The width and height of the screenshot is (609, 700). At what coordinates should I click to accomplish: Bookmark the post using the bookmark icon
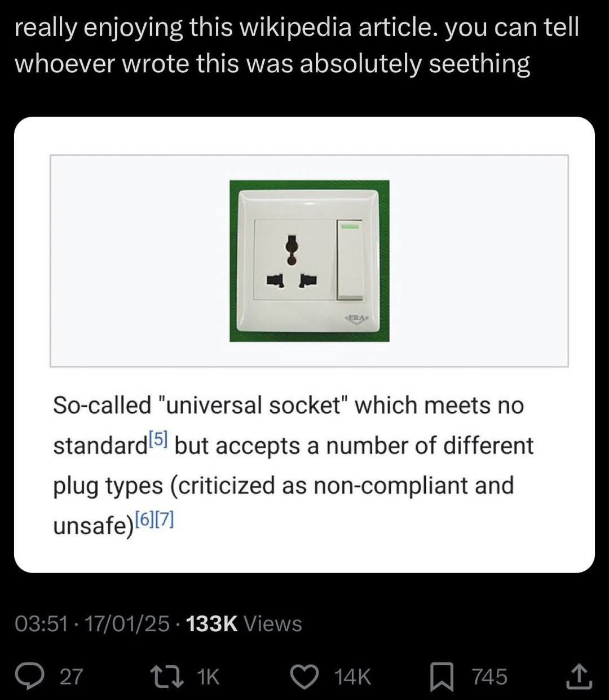[x=442, y=676]
